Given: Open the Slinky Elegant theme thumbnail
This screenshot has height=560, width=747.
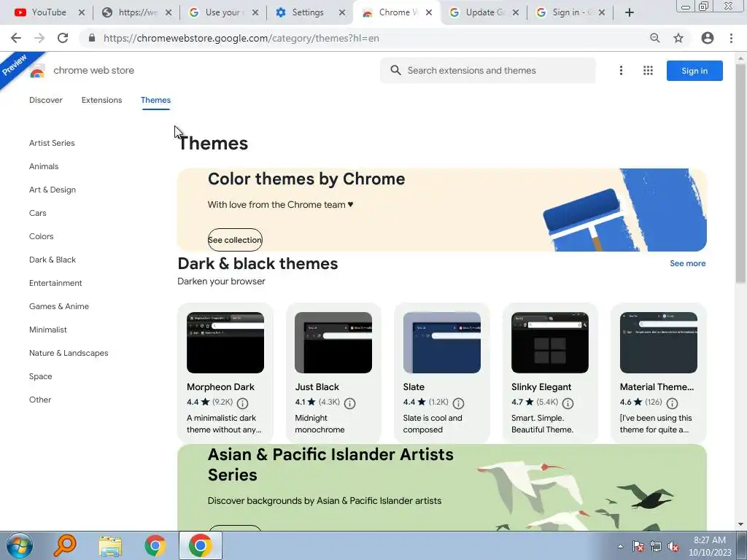Looking at the screenshot, I should point(550,343).
